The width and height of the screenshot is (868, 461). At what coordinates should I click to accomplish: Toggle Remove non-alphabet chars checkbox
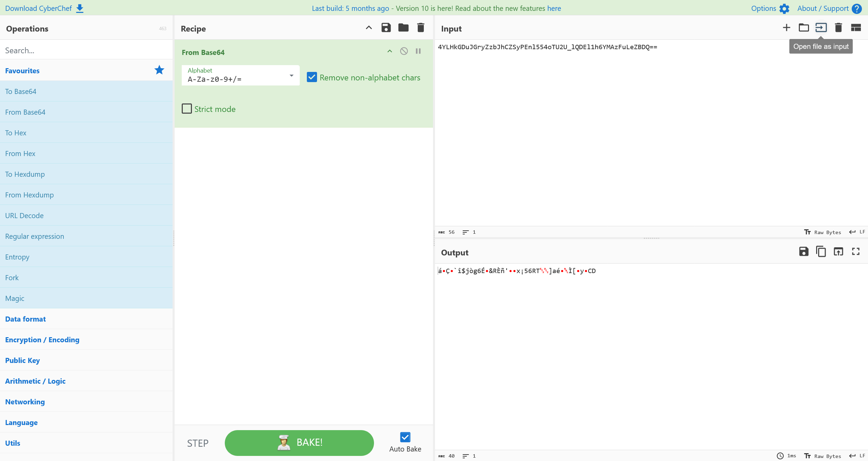point(312,77)
